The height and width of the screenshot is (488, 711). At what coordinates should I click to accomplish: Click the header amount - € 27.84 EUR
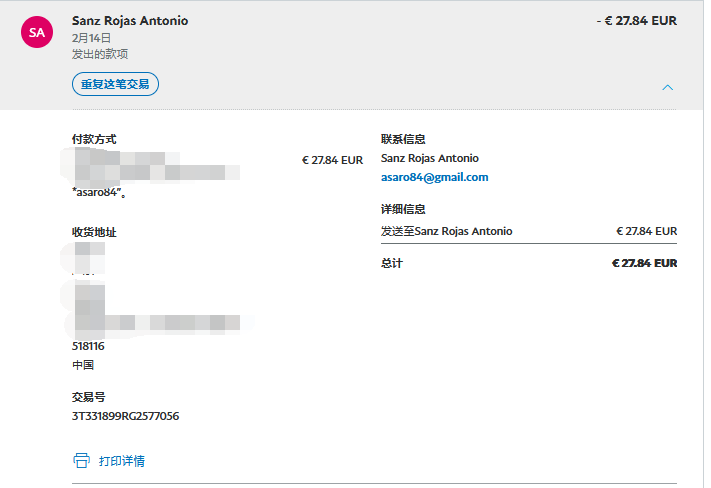(x=636, y=21)
